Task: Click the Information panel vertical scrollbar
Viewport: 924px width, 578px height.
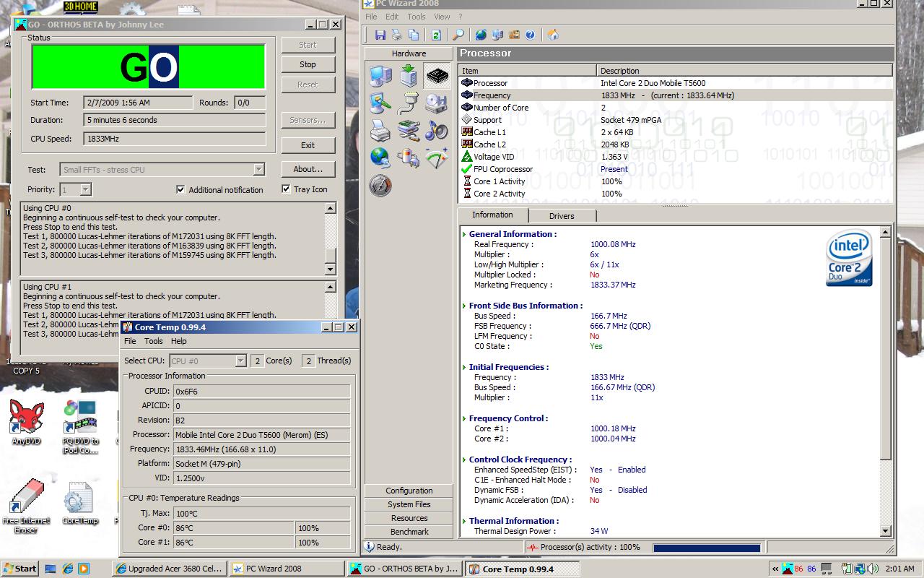Action: (x=886, y=381)
